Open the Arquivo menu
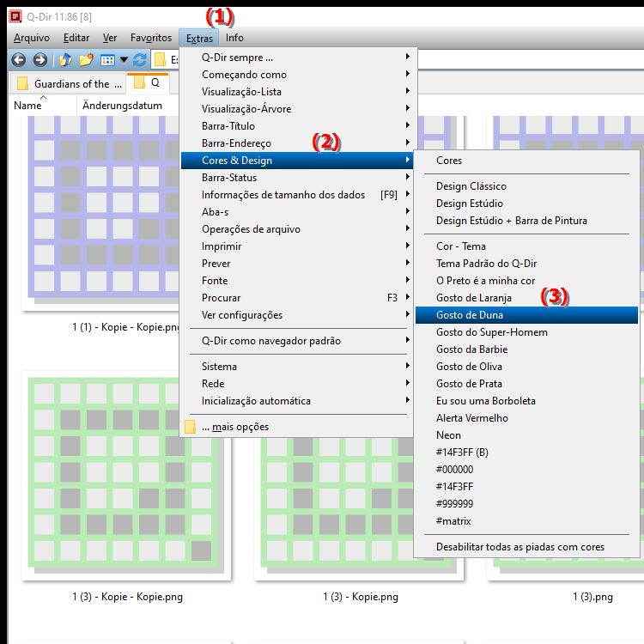Image resolution: width=644 pixels, height=644 pixels. tap(32, 38)
